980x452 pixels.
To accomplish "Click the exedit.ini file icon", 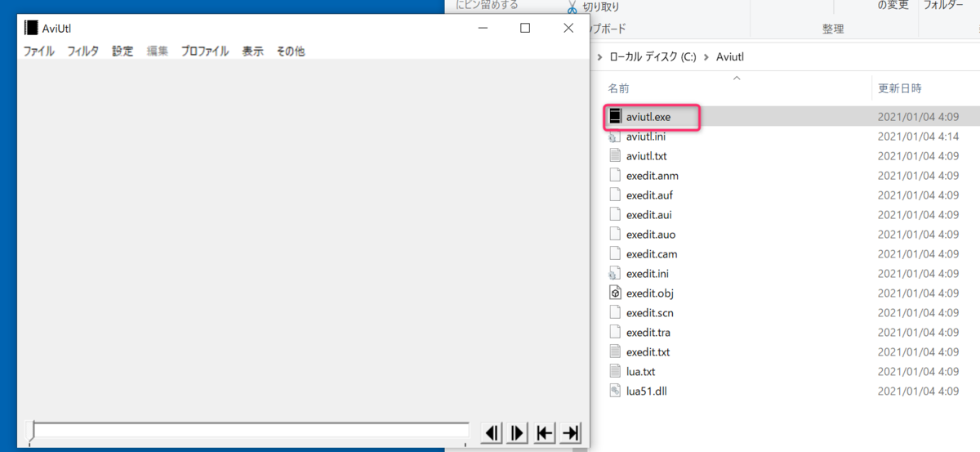I will click(x=616, y=274).
